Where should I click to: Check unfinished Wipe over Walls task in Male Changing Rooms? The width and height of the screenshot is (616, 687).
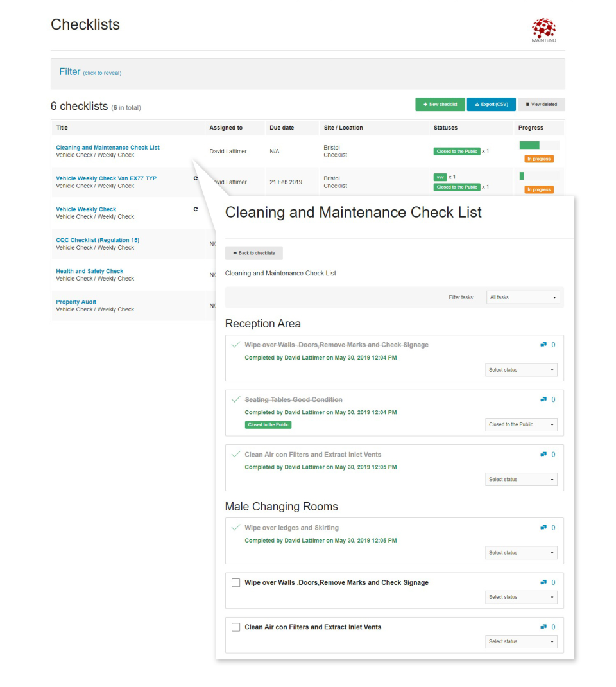click(x=236, y=583)
